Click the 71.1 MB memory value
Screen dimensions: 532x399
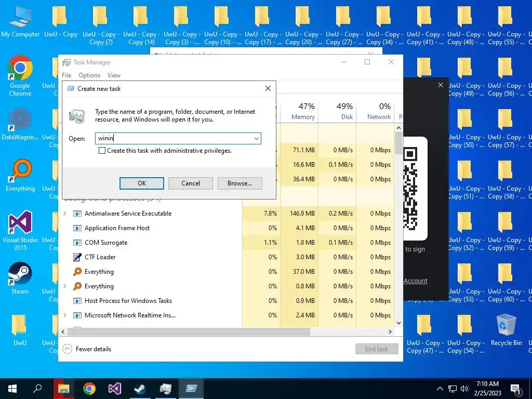click(303, 150)
